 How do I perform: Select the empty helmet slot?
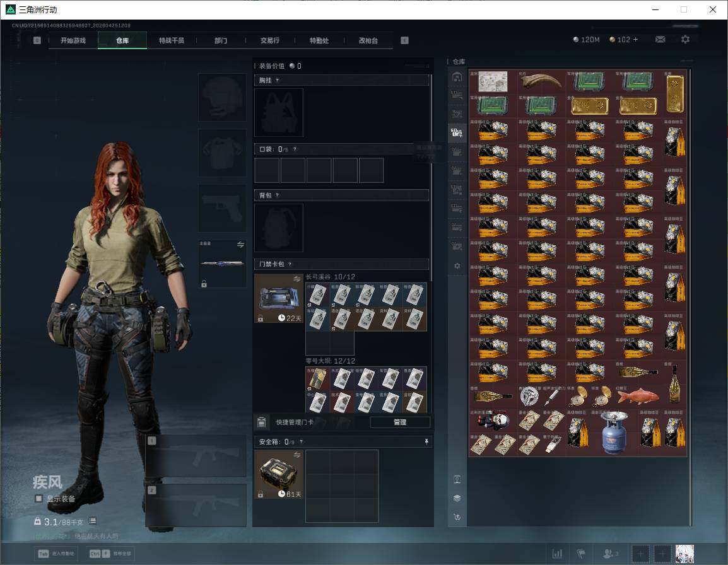pos(223,98)
